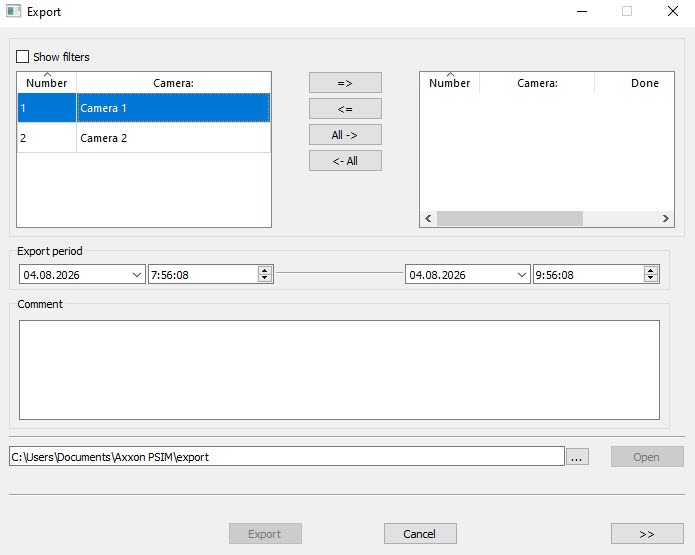Viewport: 695px width, 555px height.
Task: Select Camera 2 row in list
Action: tap(144, 138)
